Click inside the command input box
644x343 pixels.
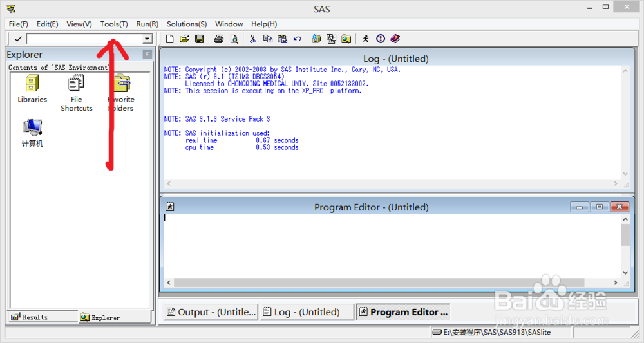84,39
